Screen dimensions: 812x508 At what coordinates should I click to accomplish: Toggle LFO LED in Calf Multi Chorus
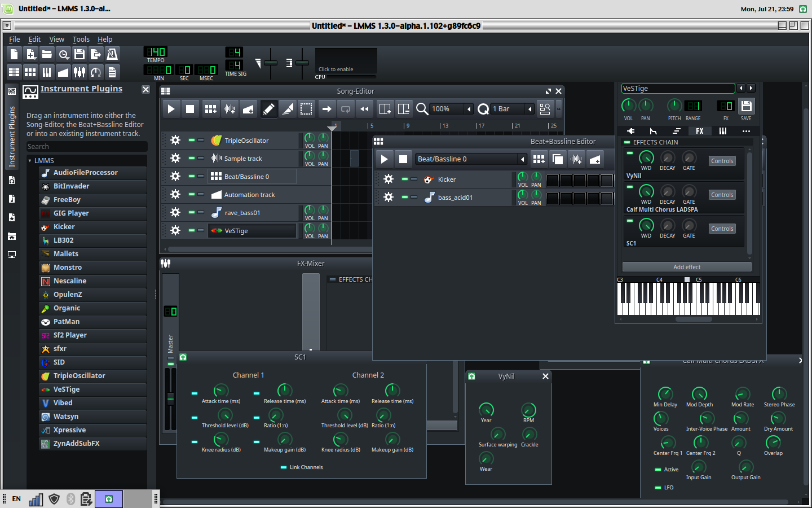coord(658,488)
